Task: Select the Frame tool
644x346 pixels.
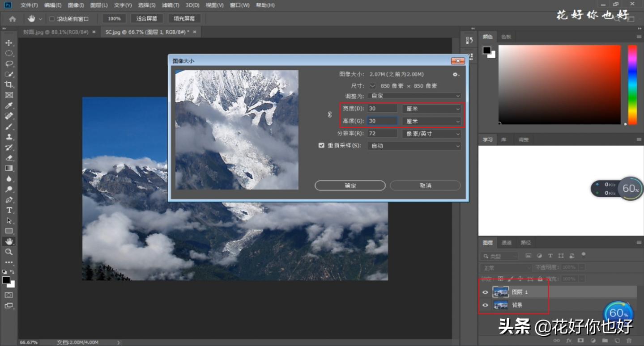Action: point(9,95)
